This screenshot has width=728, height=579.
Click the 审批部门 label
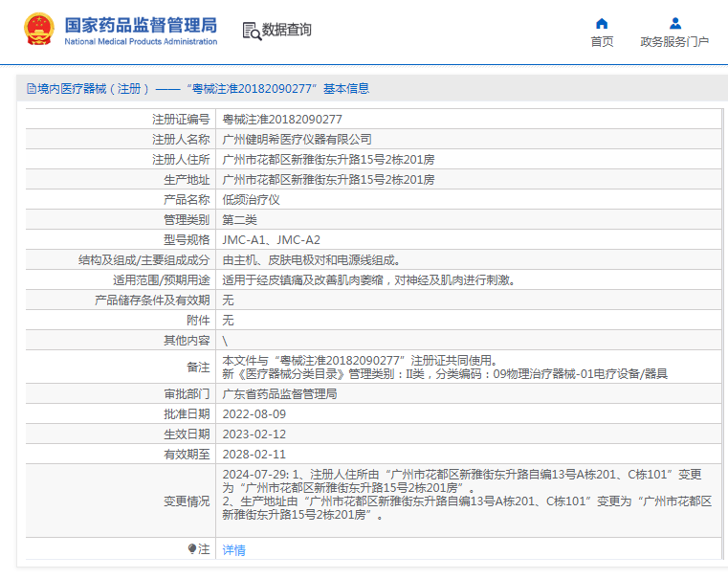click(x=187, y=393)
